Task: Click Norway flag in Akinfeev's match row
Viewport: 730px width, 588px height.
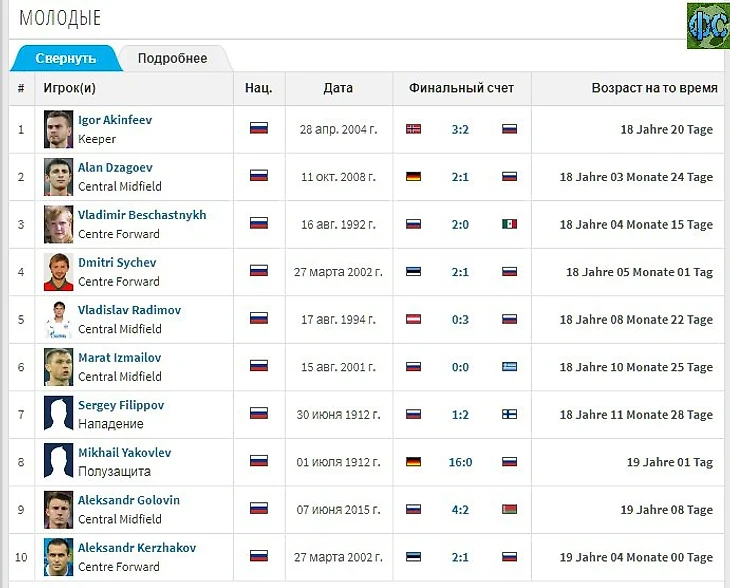Action: pyautogui.click(x=413, y=129)
